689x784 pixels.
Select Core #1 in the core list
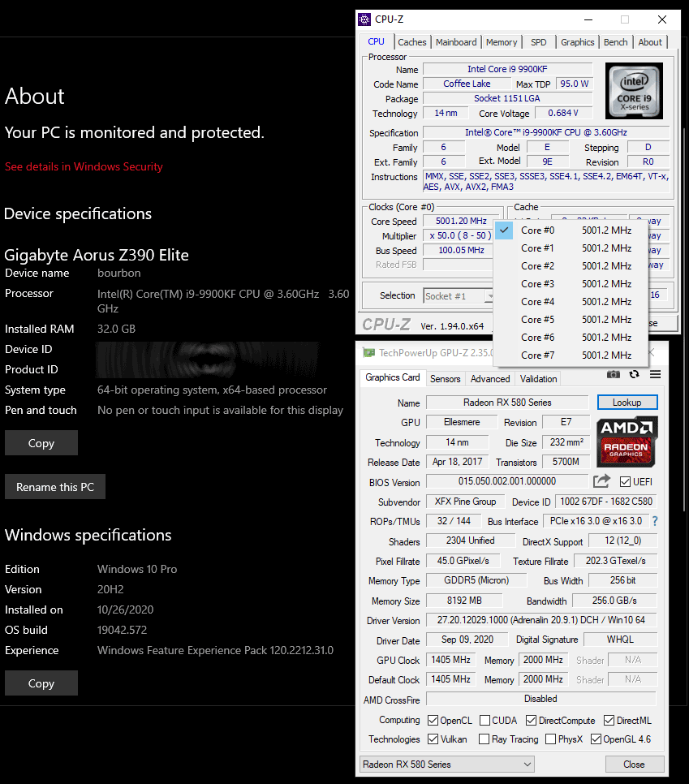pyautogui.click(x=571, y=248)
